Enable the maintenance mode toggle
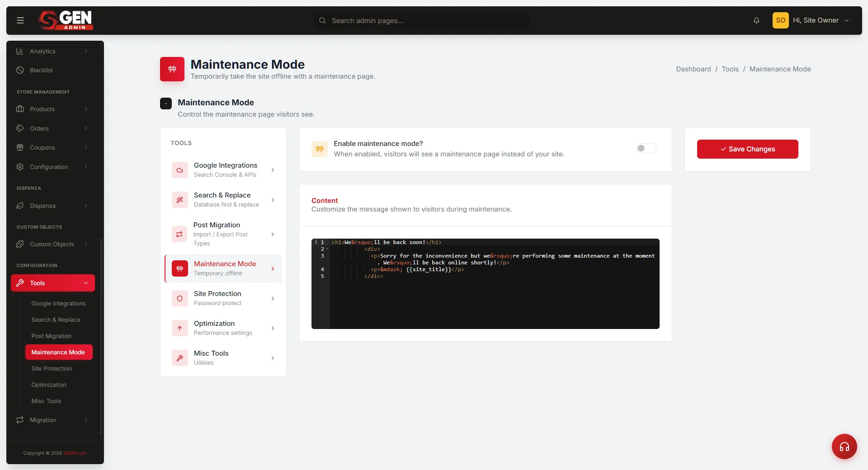The image size is (868, 470). (646, 148)
